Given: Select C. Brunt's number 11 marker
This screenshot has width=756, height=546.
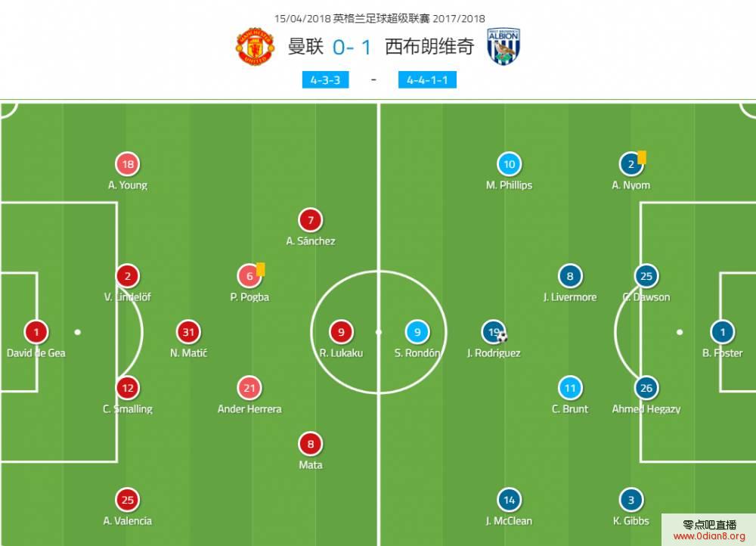Looking at the screenshot, I should [x=570, y=388].
